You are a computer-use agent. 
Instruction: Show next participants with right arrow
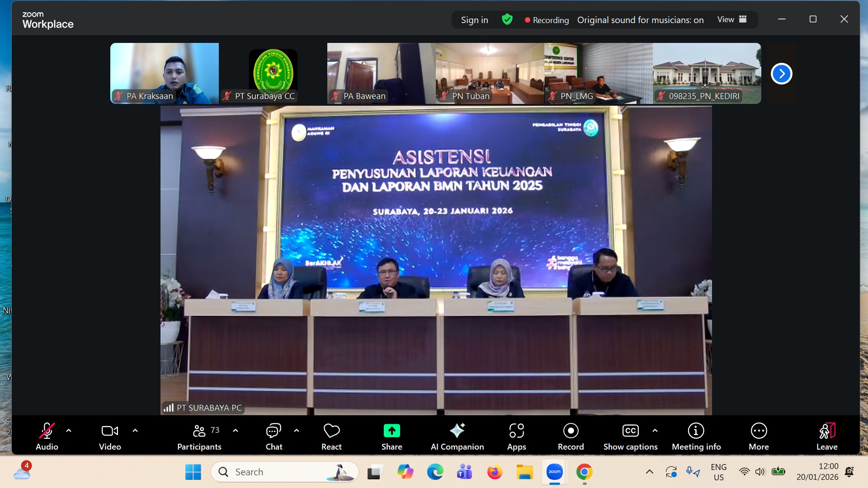point(781,74)
